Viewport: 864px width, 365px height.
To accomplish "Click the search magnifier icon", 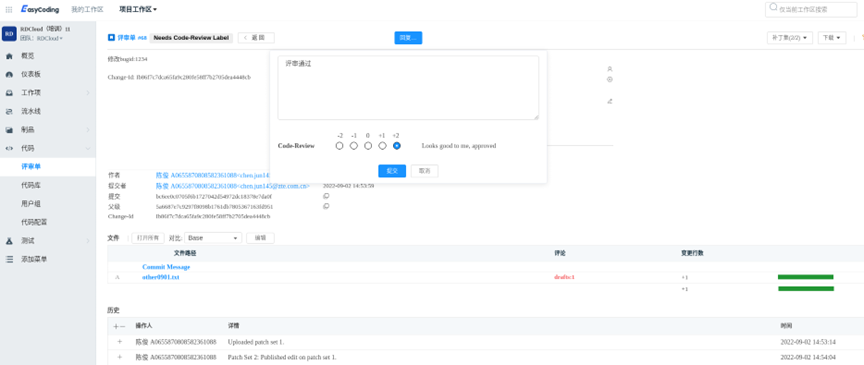I will click(x=774, y=8).
